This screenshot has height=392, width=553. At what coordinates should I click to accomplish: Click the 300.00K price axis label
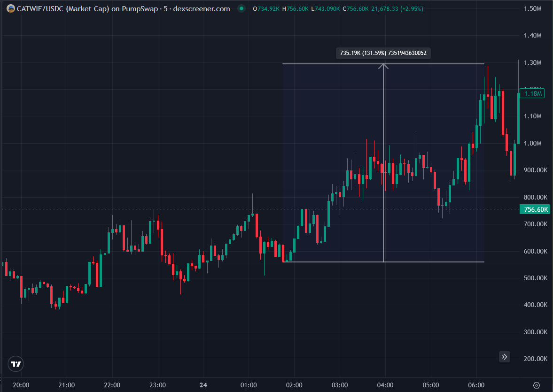pyautogui.click(x=535, y=332)
